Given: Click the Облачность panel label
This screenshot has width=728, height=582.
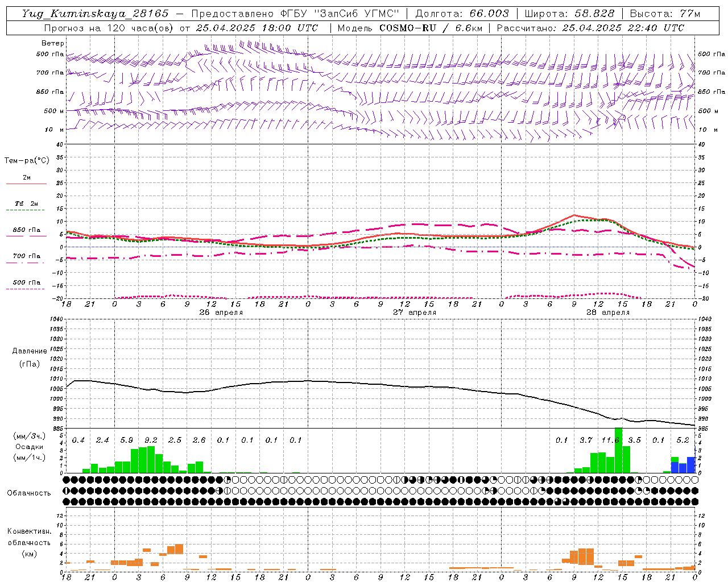Looking at the screenshot, I should (29, 493).
